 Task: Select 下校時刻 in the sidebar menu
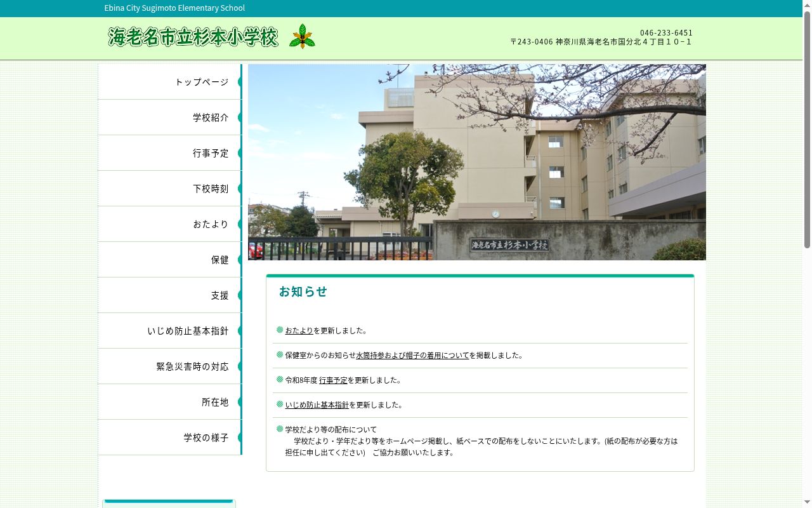(x=170, y=189)
